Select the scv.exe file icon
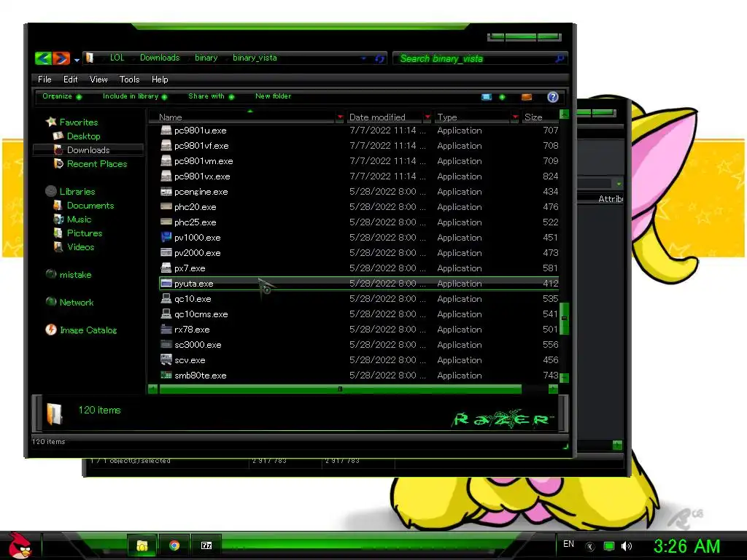The height and width of the screenshot is (560, 747). pos(166,359)
